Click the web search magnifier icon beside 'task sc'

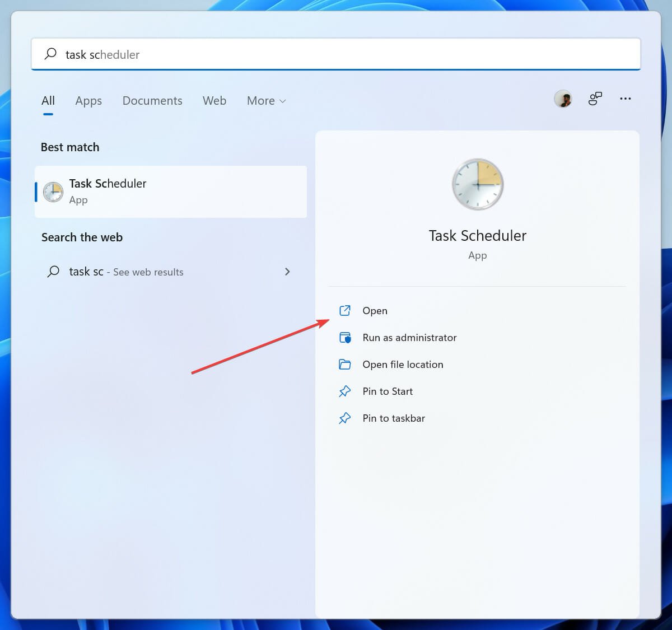click(x=53, y=272)
